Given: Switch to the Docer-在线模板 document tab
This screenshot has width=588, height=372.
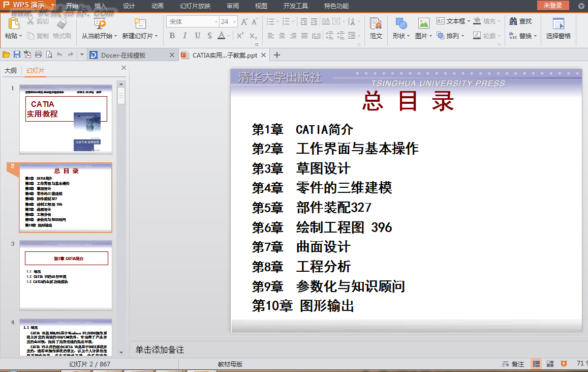Looking at the screenshot, I should [x=132, y=55].
